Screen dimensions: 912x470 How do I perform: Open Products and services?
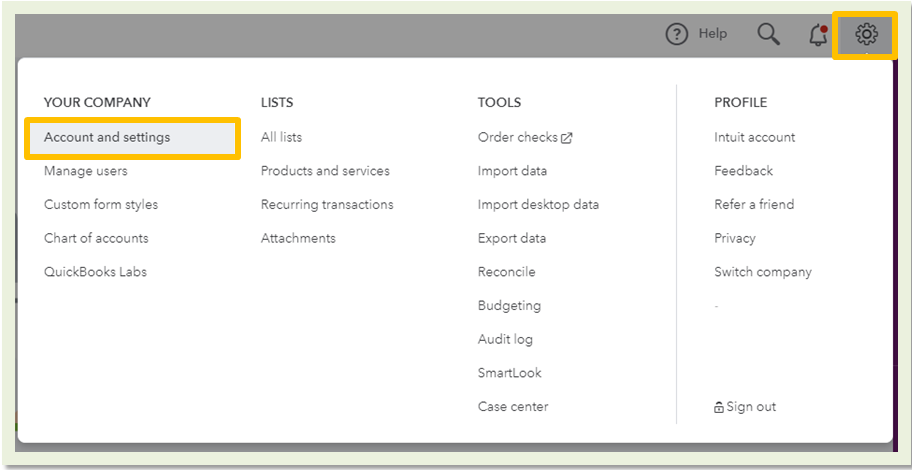(x=325, y=171)
